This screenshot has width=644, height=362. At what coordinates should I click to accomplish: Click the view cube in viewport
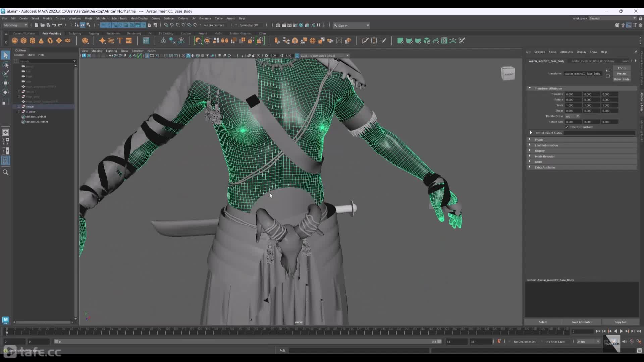click(x=508, y=73)
